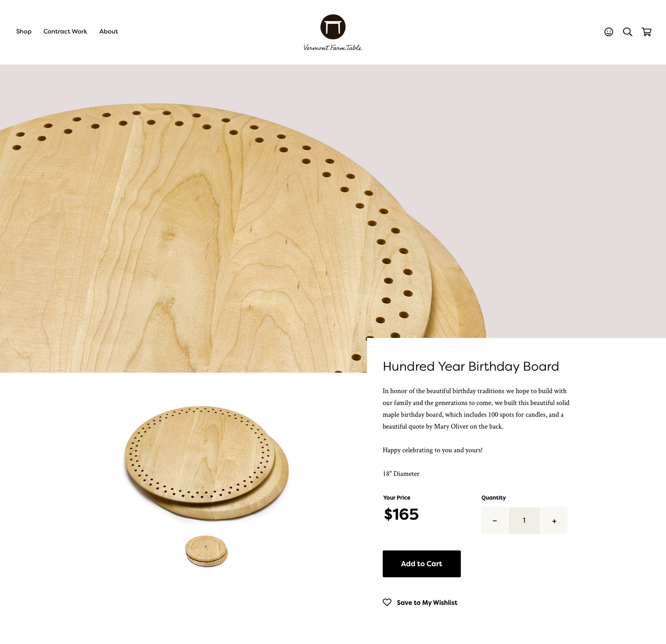Select the small board thumbnail image

(x=206, y=551)
